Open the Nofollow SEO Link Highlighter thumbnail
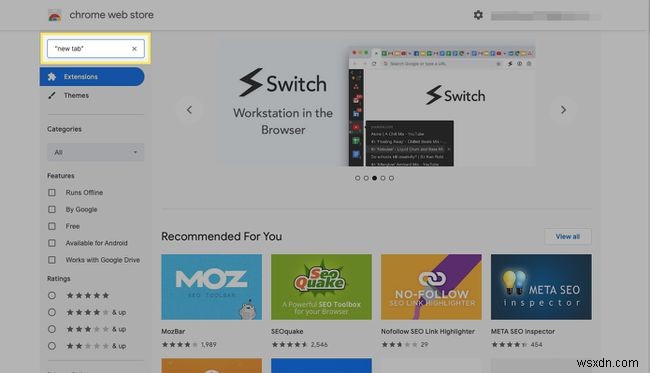Image resolution: width=650 pixels, height=373 pixels. [431, 287]
